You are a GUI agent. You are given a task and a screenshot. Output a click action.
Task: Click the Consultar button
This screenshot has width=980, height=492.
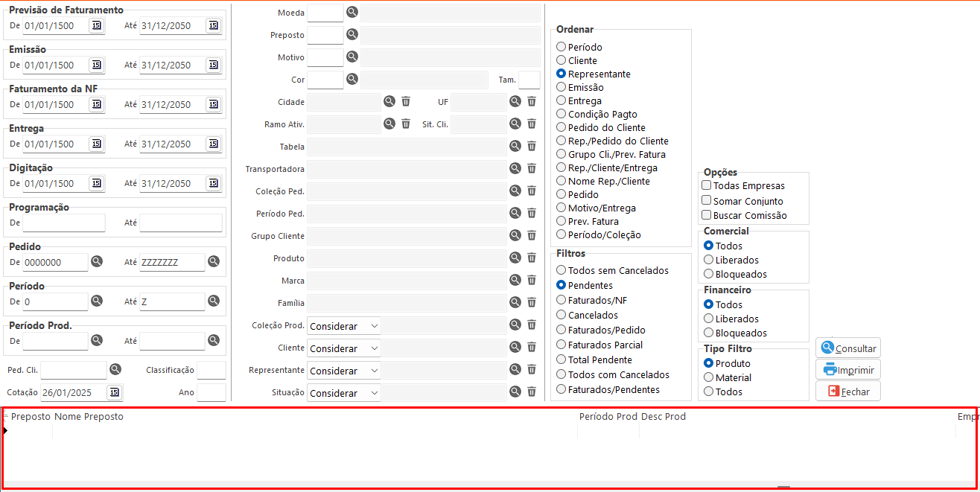pyautogui.click(x=848, y=348)
